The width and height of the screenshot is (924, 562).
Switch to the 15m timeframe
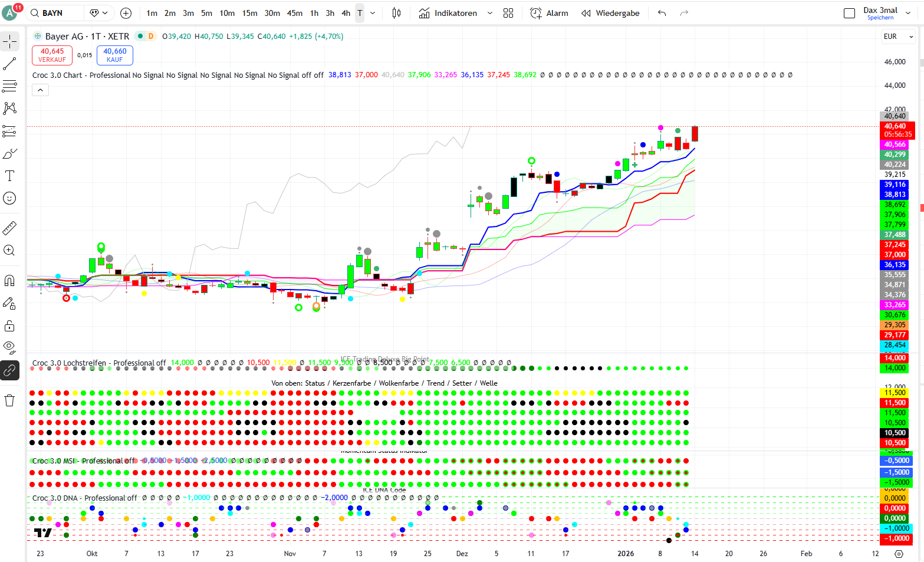[x=249, y=13]
